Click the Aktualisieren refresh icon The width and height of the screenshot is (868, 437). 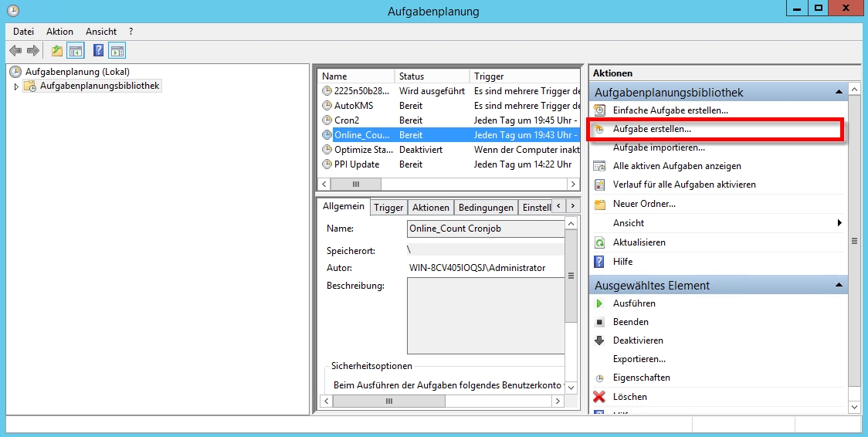[599, 242]
